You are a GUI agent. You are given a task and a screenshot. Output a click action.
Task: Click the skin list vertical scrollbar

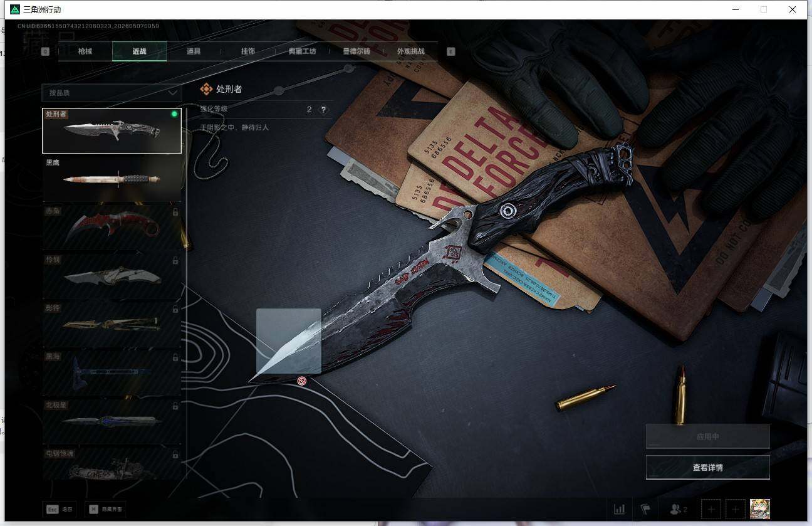[186, 294]
